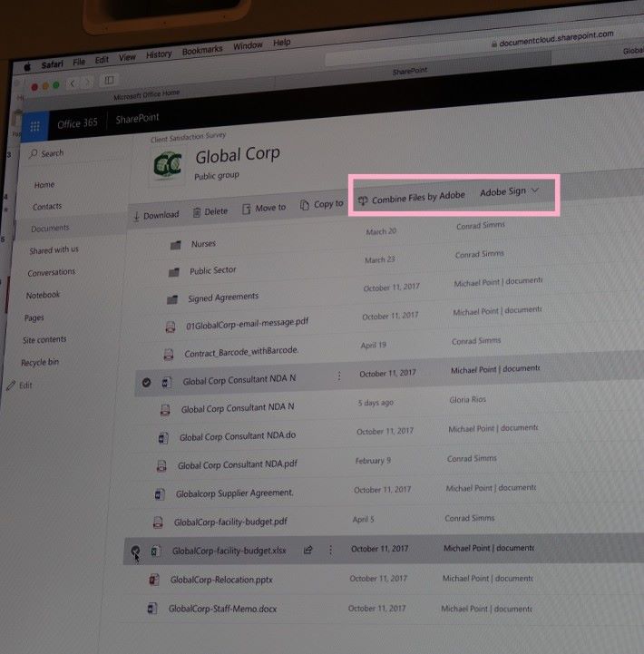644x654 pixels.
Task: Click Copy to in the command bar
Action: click(x=322, y=204)
